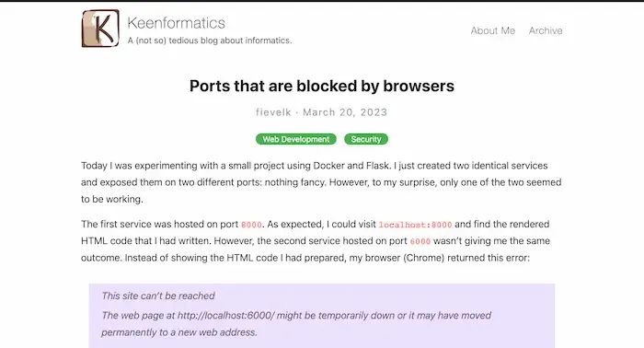Image resolution: width=644 pixels, height=348 pixels.
Task: Click the http://localhost:6000/ URL in the quote
Action: (225, 316)
